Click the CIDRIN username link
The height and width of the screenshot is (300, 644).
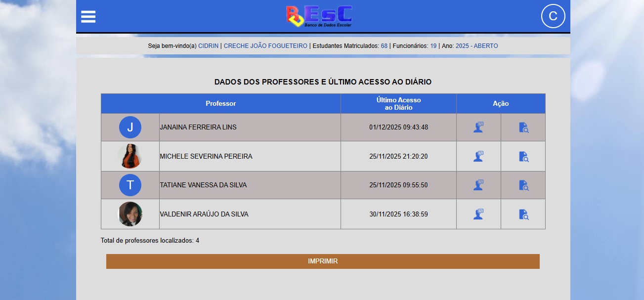[x=208, y=46]
